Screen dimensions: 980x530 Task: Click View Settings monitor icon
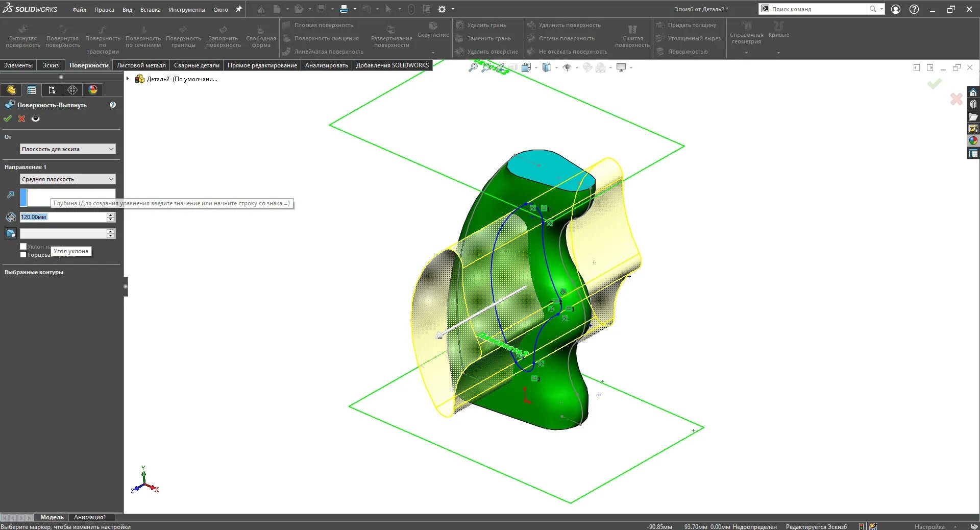pos(621,67)
